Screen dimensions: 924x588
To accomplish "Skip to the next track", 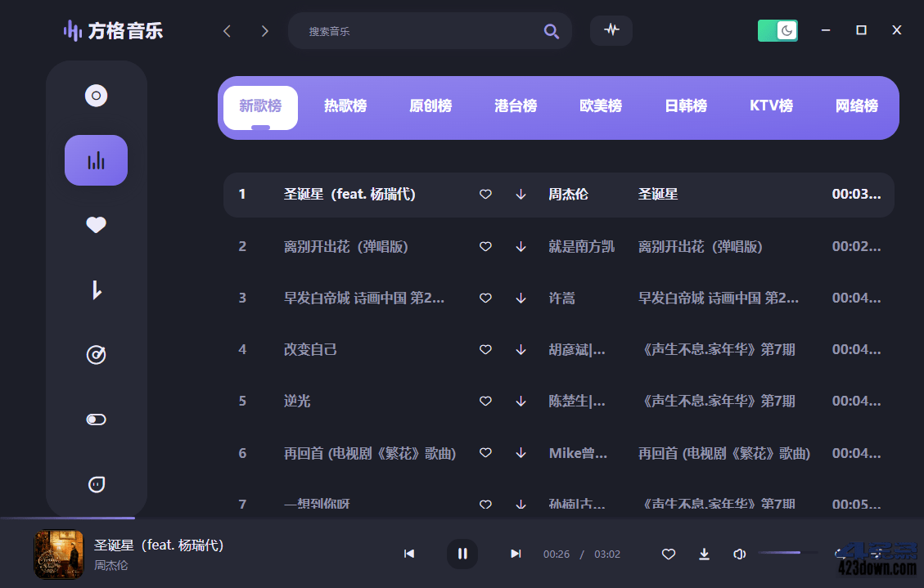I will pos(516,554).
